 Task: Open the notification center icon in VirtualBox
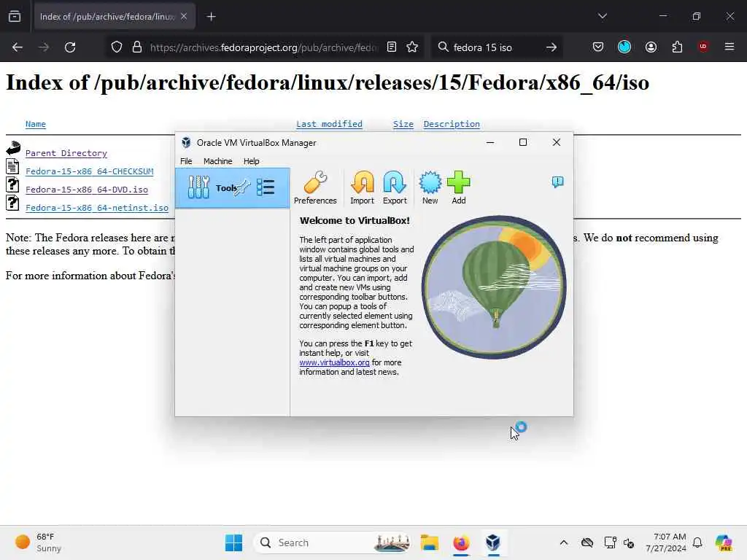[557, 182]
